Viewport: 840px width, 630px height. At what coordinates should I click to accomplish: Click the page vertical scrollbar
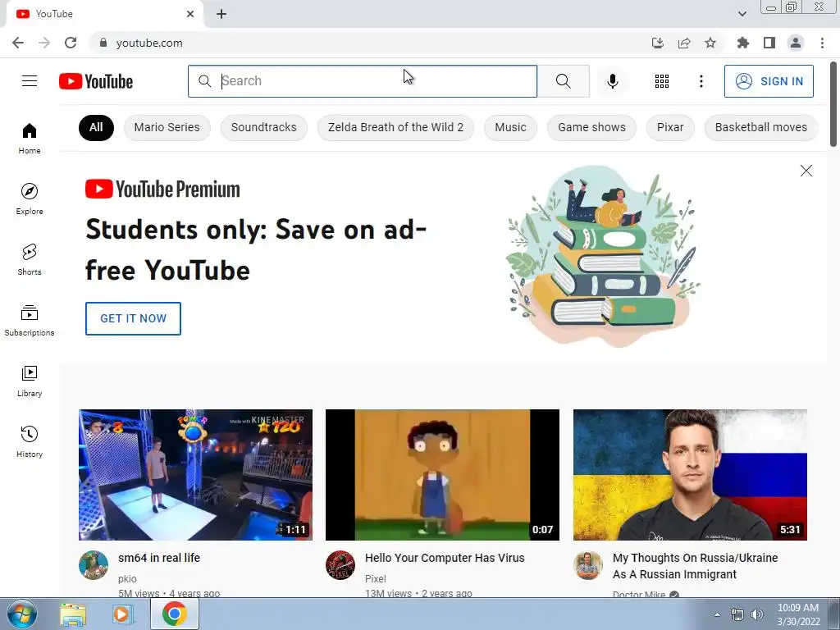click(x=833, y=104)
